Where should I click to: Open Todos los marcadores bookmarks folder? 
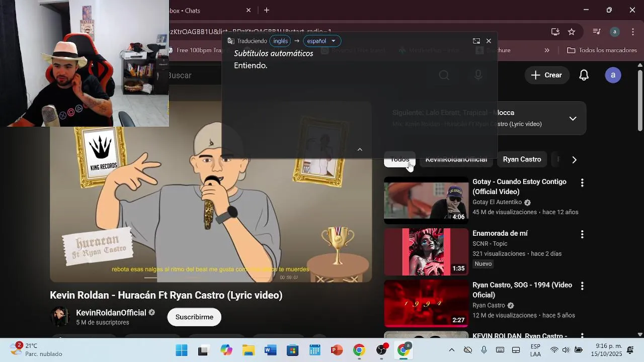pos(602,50)
